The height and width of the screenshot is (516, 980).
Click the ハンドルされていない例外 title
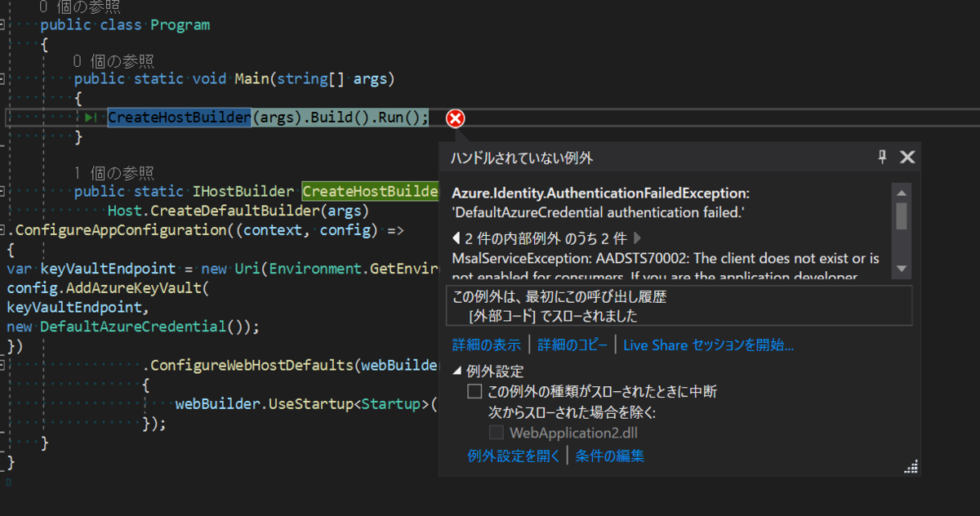coord(523,158)
